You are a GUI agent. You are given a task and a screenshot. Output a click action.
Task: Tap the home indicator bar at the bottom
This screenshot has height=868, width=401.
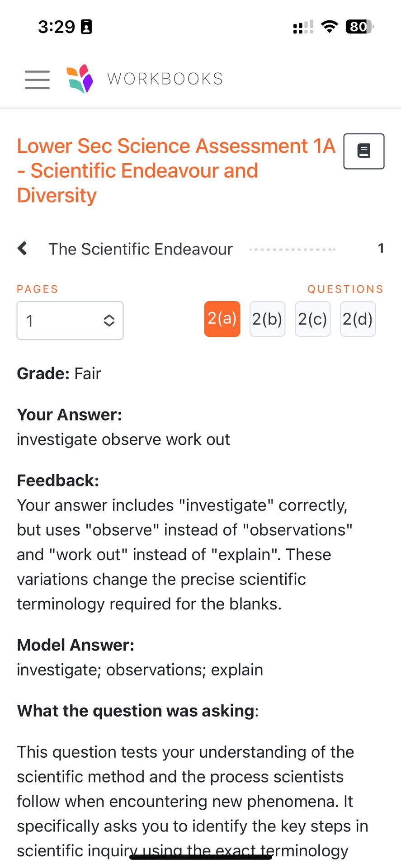coord(201,857)
